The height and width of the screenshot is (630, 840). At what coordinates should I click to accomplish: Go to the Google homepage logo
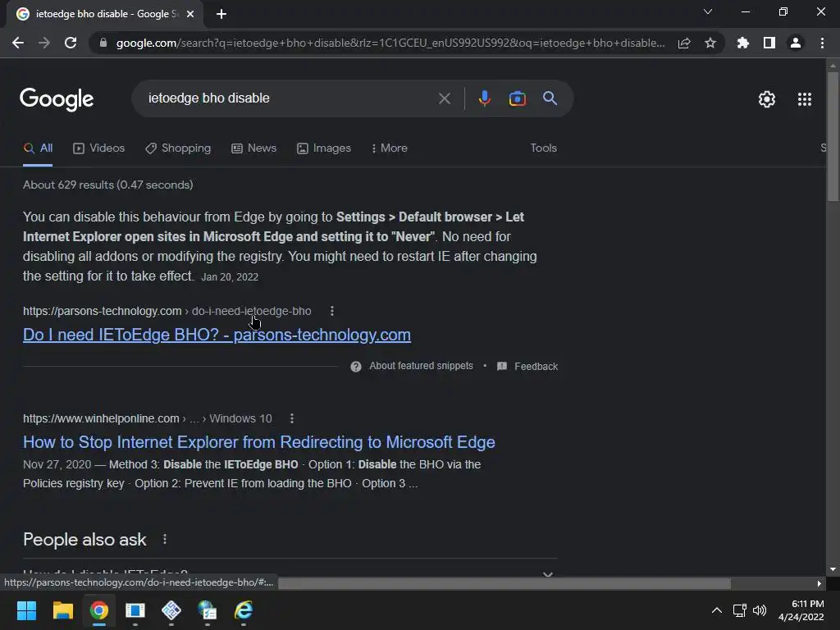coord(57,99)
